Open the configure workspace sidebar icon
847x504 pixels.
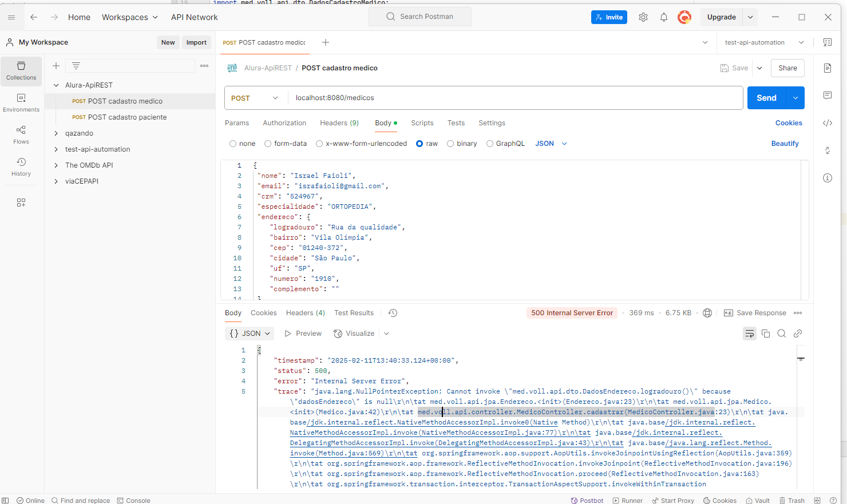(x=21, y=203)
